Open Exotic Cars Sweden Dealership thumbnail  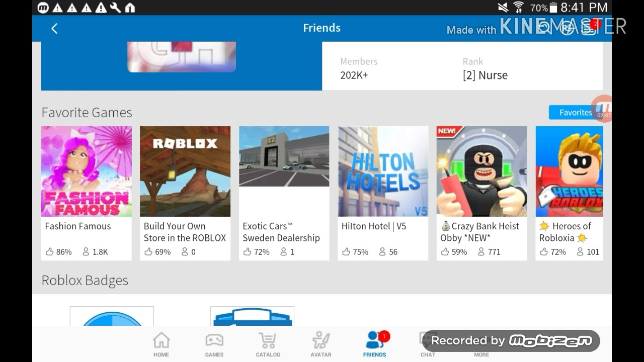coord(284,156)
